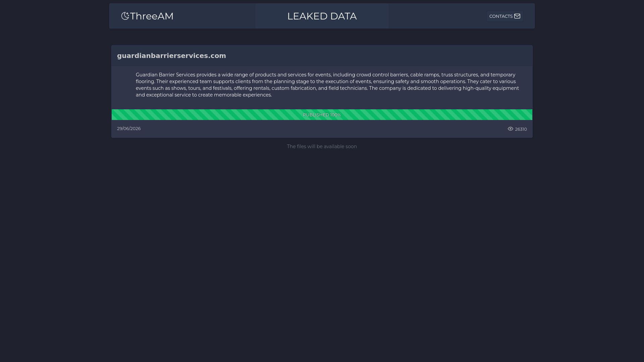
Task: Click the 26310 view count
Action: (x=521, y=129)
